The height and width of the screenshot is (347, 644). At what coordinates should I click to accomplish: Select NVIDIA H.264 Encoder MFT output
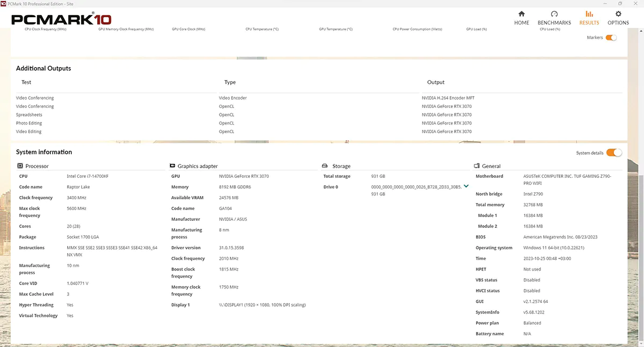pos(448,98)
